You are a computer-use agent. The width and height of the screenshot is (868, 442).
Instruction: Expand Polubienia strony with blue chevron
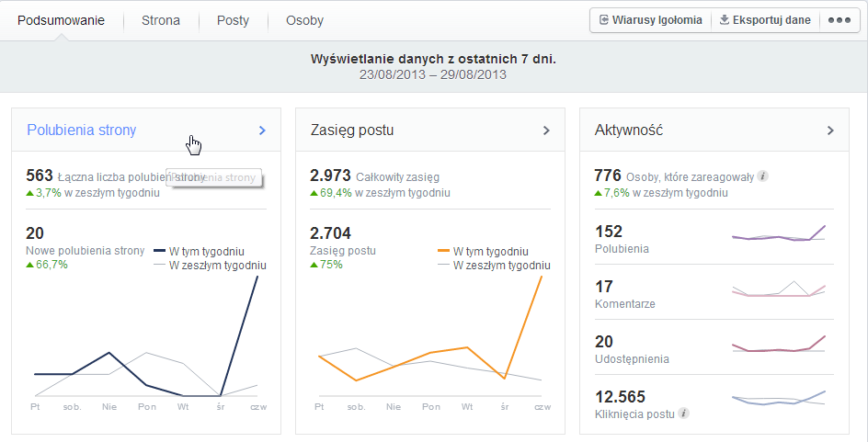[x=262, y=130]
